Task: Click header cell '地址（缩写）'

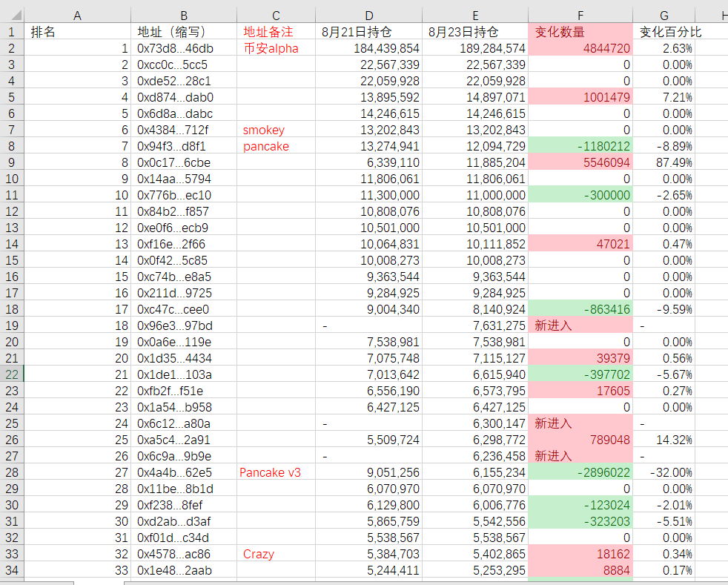Action: point(184,32)
